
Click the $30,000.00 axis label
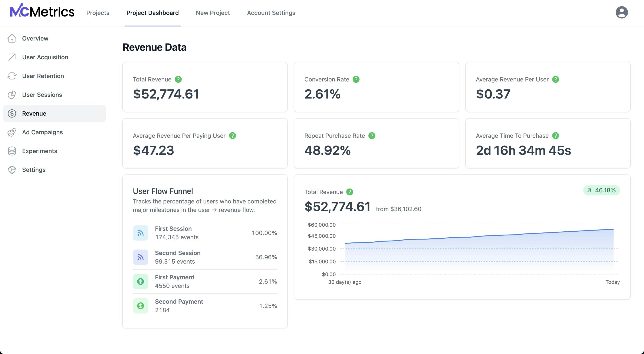(x=322, y=249)
